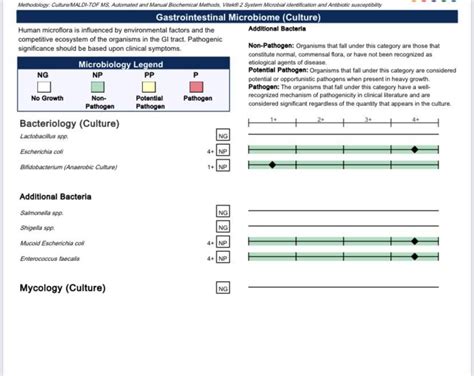Click the Non-Pathogen definition bold term
The width and height of the screenshot is (474, 376).
(x=271, y=46)
